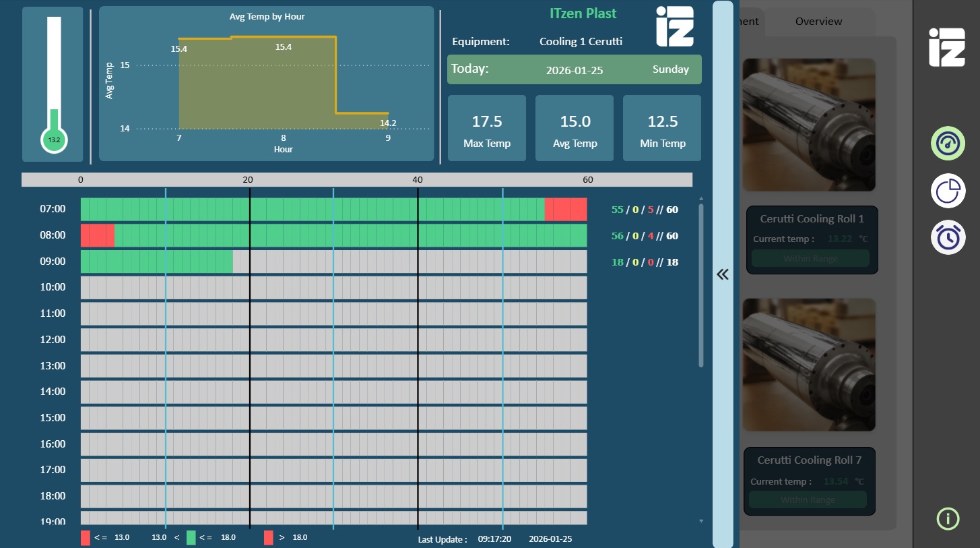Collapse the panel with double chevron arrow
980x548 pixels.
[x=723, y=274]
